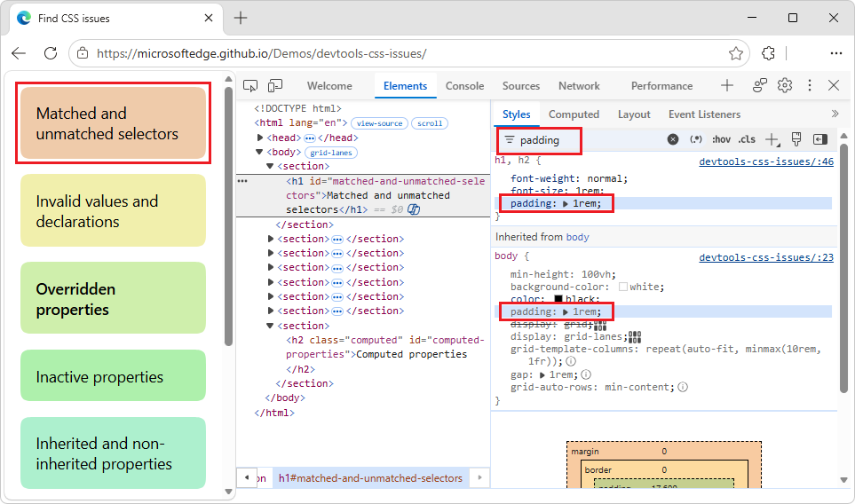View site information lock icon

pos(83,53)
